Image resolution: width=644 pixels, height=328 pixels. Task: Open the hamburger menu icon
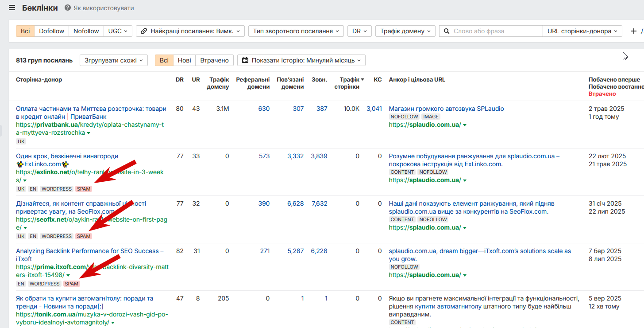click(12, 8)
